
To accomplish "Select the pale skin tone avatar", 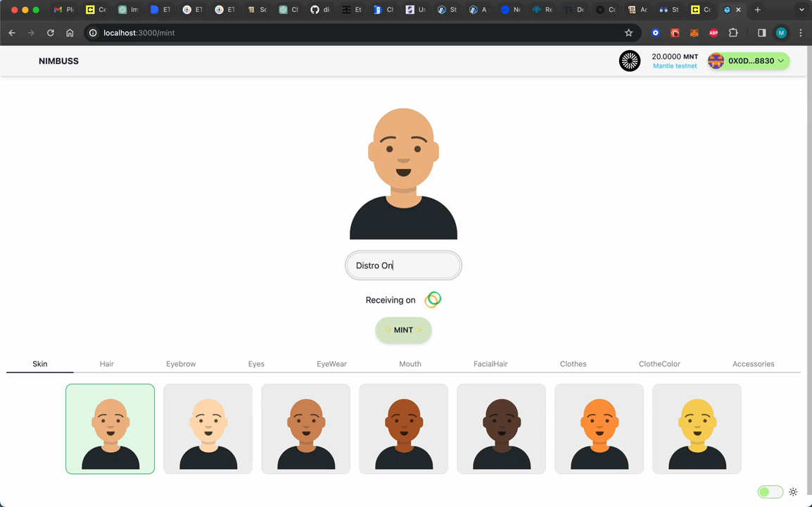I will tap(208, 429).
